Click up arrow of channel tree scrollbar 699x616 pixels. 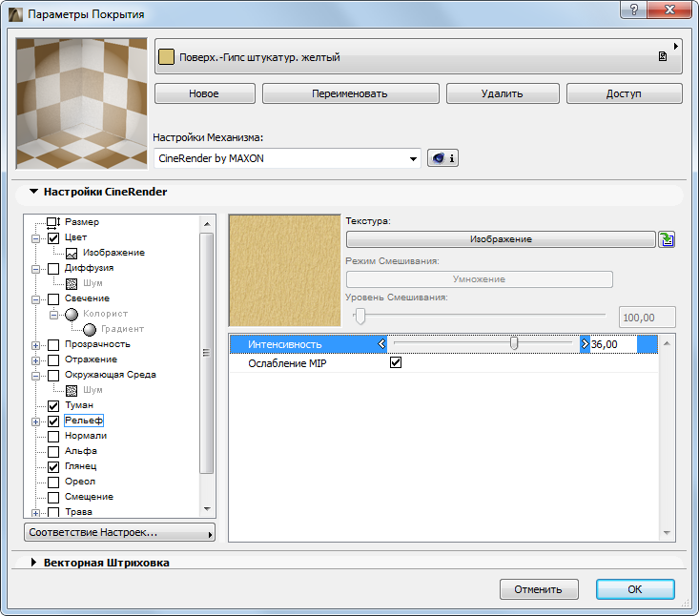click(x=207, y=224)
